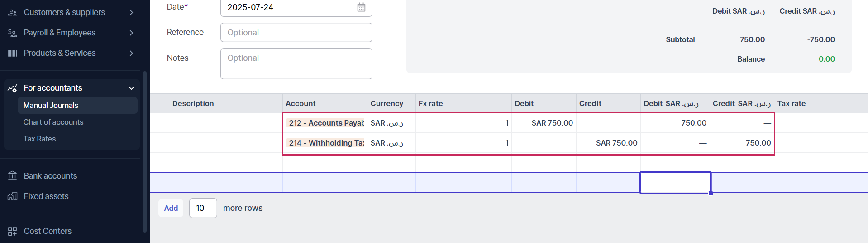The width and height of the screenshot is (868, 243).
Task: Open the date picker calendar icon
Action: coord(361,7)
